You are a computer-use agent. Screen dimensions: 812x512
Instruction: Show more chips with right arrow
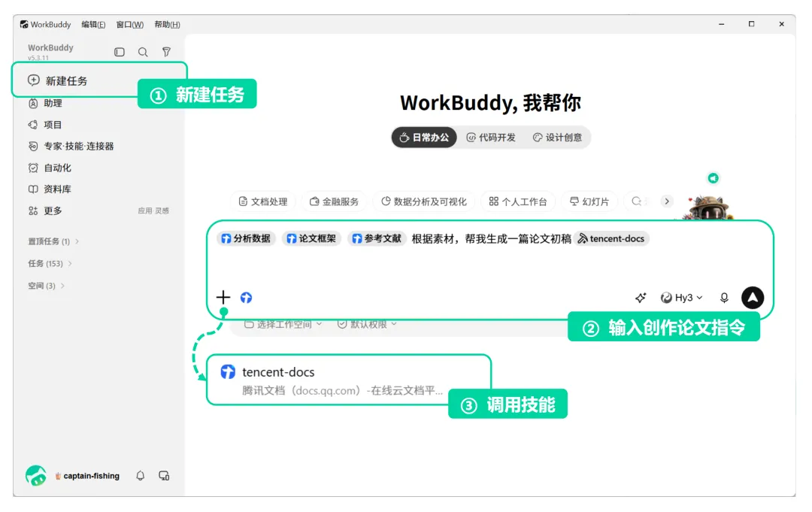click(x=667, y=201)
